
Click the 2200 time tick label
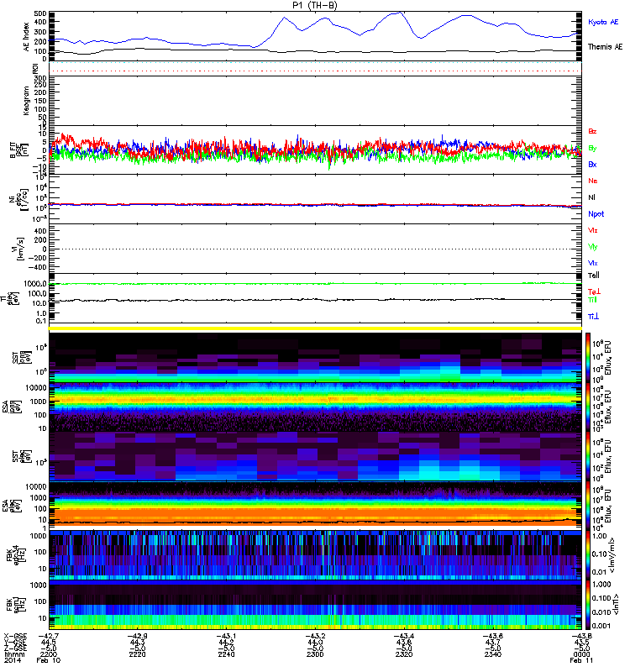(x=49, y=654)
